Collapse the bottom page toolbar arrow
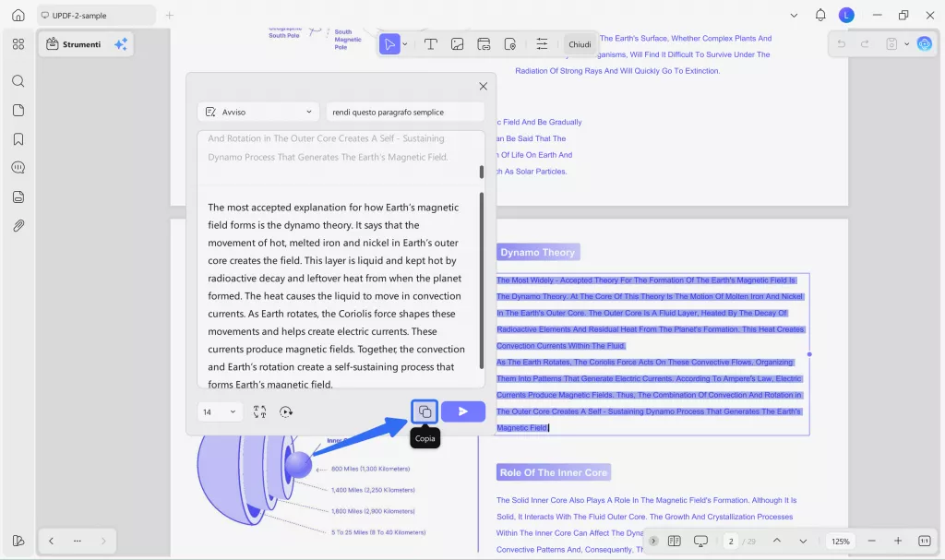This screenshot has width=945, height=560. pyautogui.click(x=653, y=541)
